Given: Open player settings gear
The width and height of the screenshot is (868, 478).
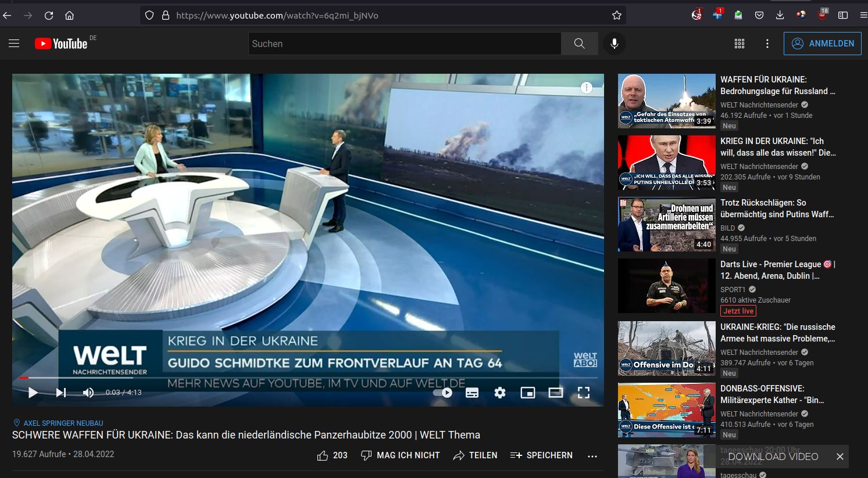Looking at the screenshot, I should pos(500,393).
